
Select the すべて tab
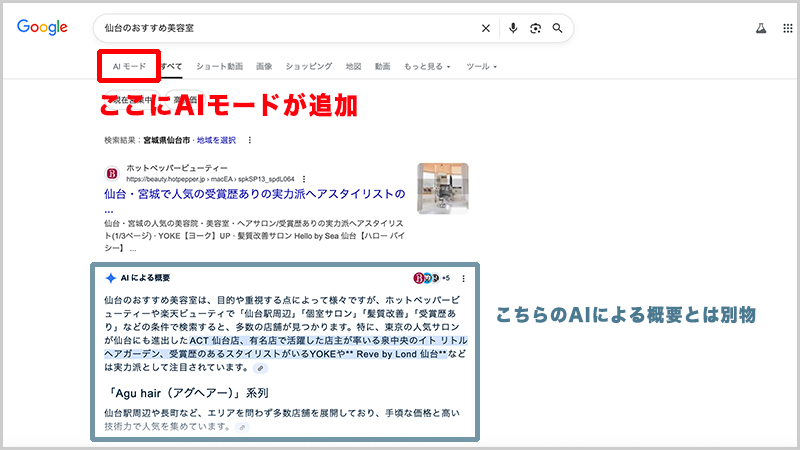coord(172,66)
